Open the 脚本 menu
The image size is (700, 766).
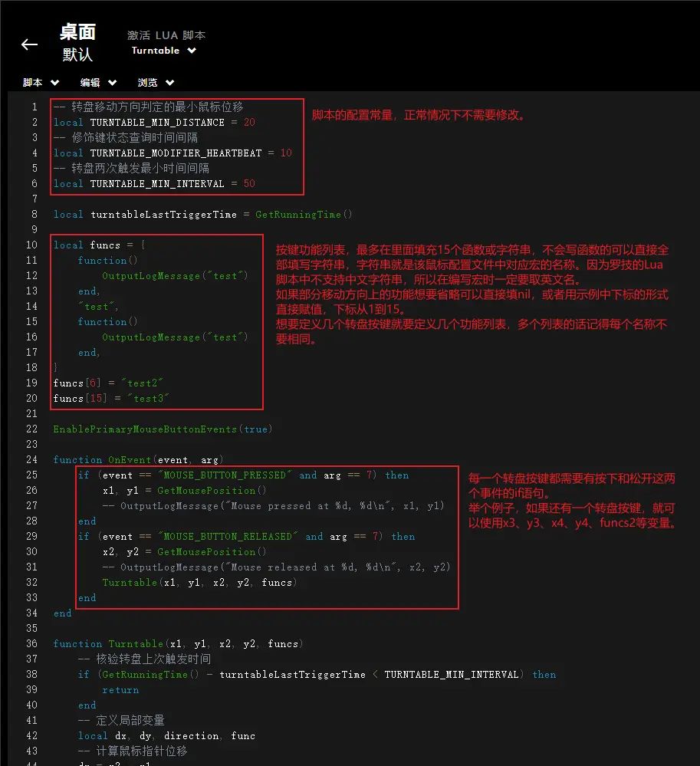tap(41, 83)
